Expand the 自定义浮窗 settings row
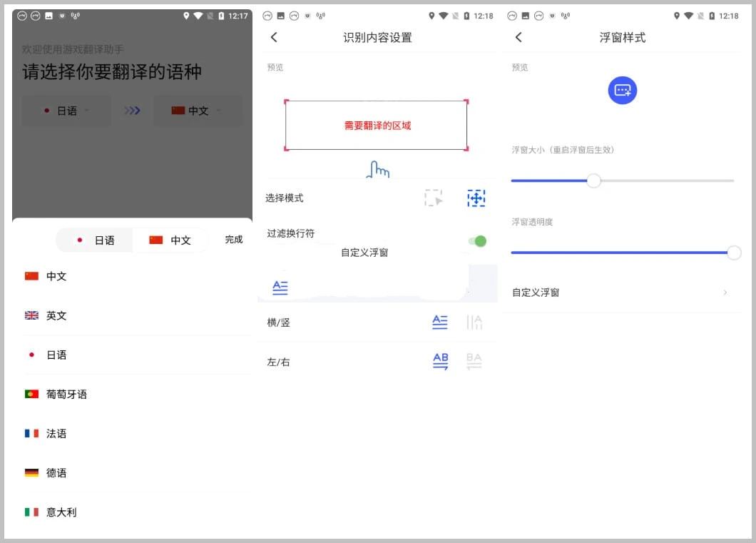This screenshot has width=756, height=543. point(622,293)
